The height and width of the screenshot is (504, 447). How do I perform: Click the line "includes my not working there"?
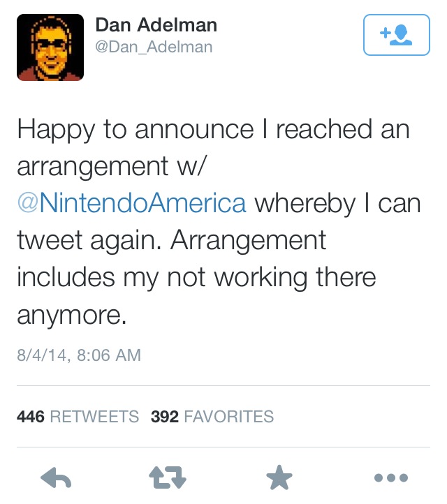coord(196,276)
